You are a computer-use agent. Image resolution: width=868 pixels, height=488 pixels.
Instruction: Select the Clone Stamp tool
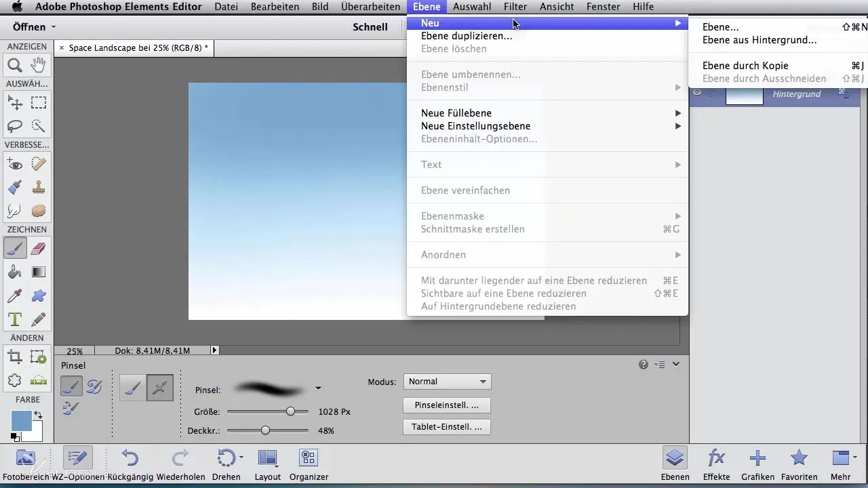tap(39, 187)
